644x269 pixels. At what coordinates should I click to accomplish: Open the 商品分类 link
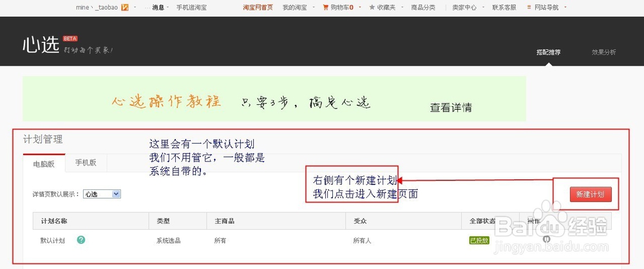423,7
